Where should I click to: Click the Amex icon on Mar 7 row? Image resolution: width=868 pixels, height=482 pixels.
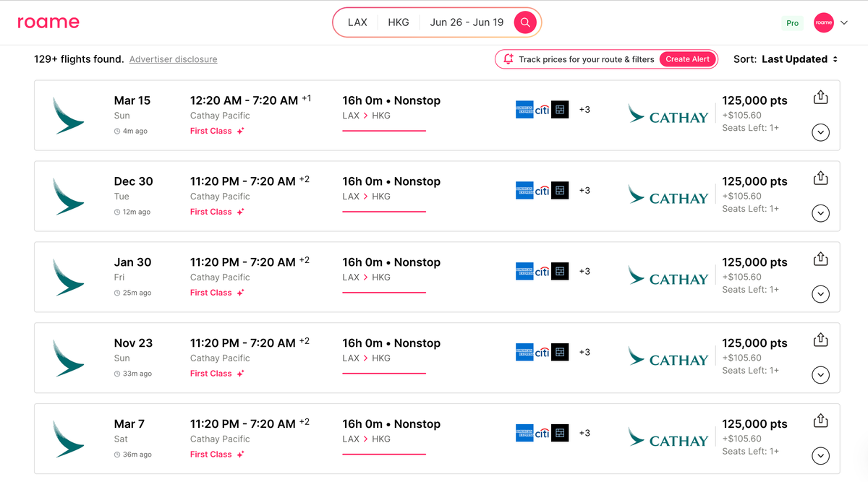coord(524,434)
